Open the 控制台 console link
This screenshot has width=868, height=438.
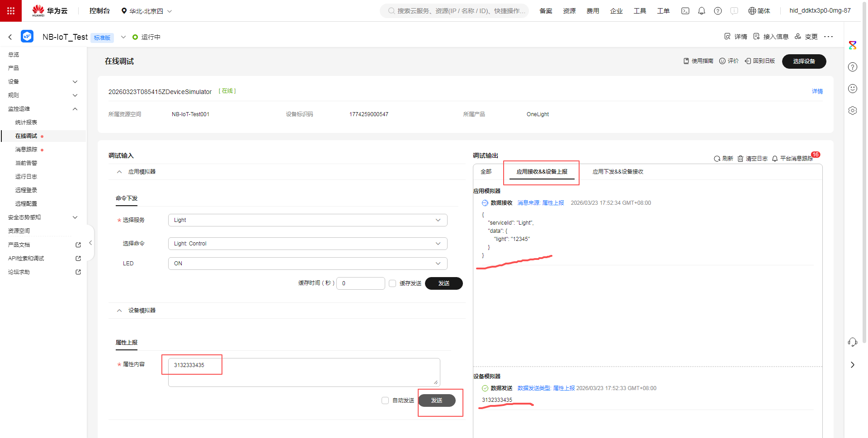point(99,11)
